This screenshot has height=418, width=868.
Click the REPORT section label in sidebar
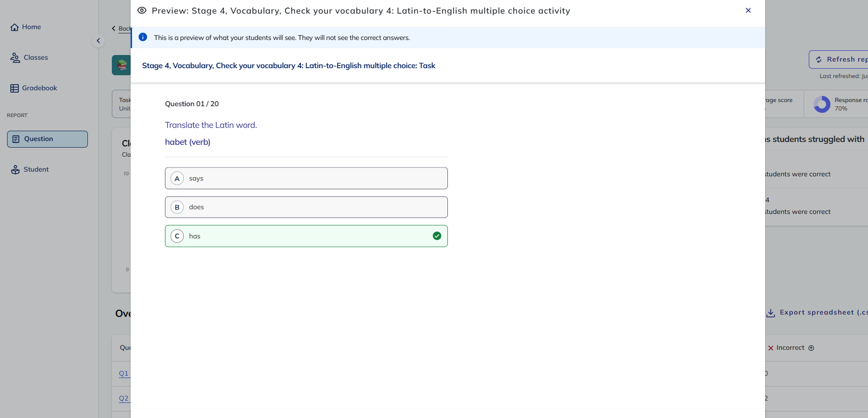point(17,115)
